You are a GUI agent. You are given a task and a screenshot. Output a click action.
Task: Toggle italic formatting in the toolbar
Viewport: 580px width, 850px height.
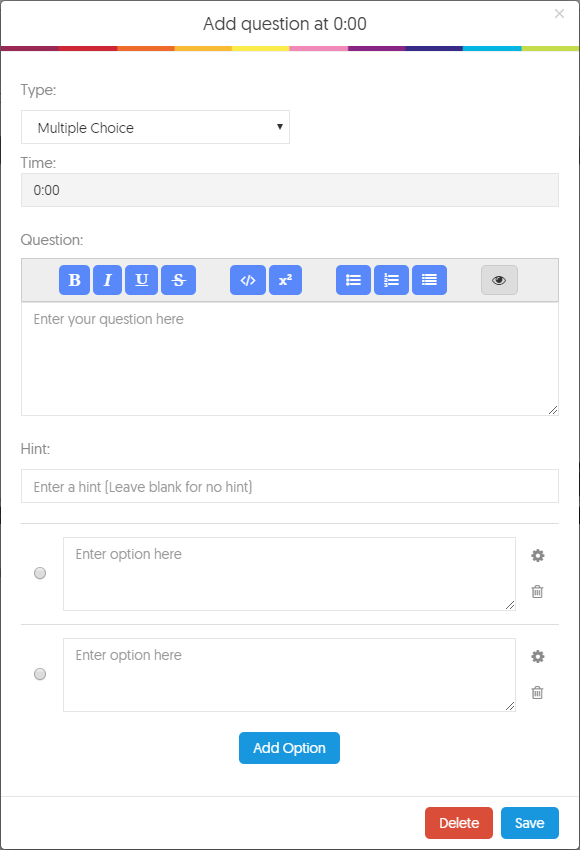point(107,280)
